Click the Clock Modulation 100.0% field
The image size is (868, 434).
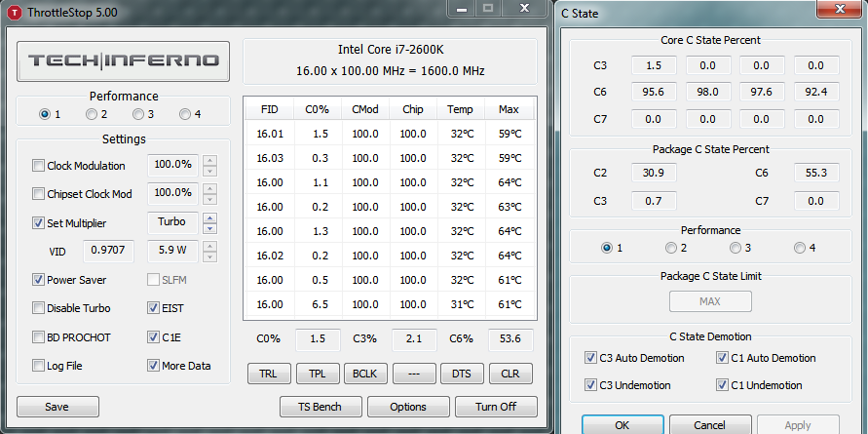(x=172, y=165)
